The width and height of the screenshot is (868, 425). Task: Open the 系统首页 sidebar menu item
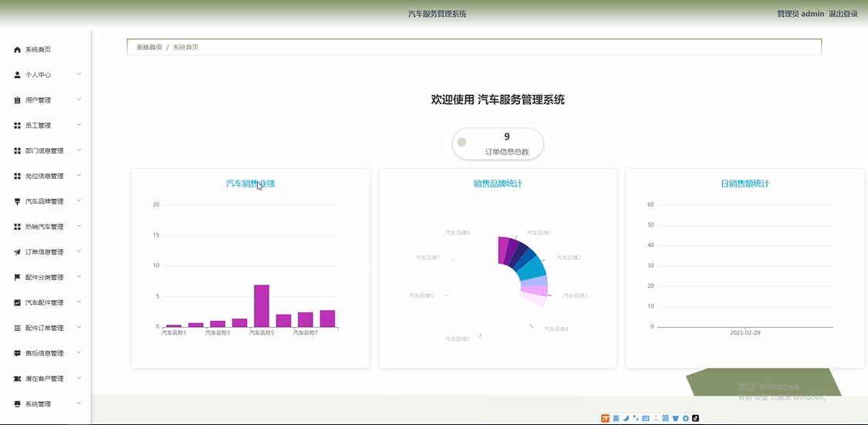point(46,50)
